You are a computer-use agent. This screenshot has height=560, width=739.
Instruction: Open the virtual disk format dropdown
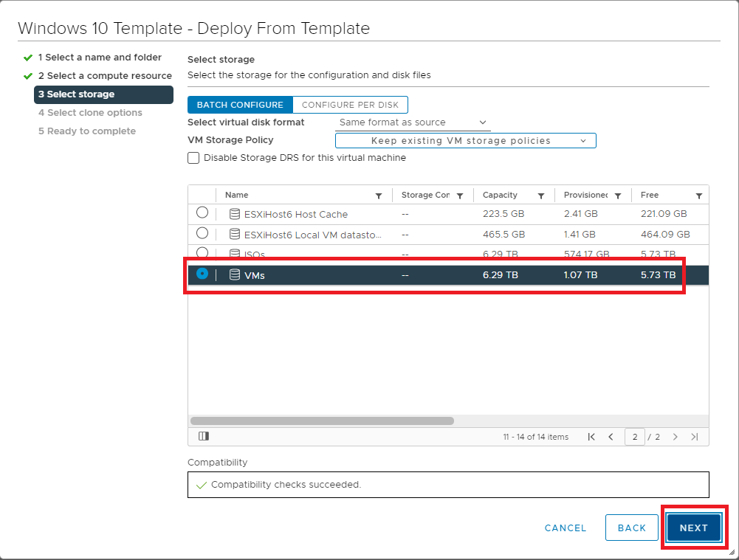(x=413, y=122)
